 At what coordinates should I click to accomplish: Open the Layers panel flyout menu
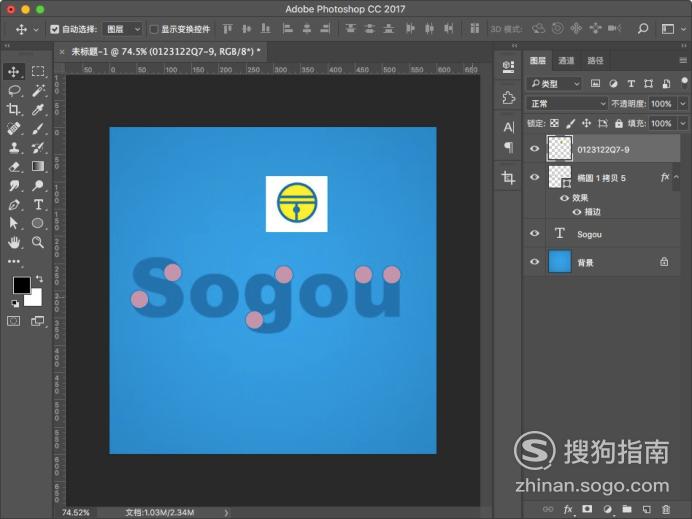pyautogui.click(x=683, y=60)
